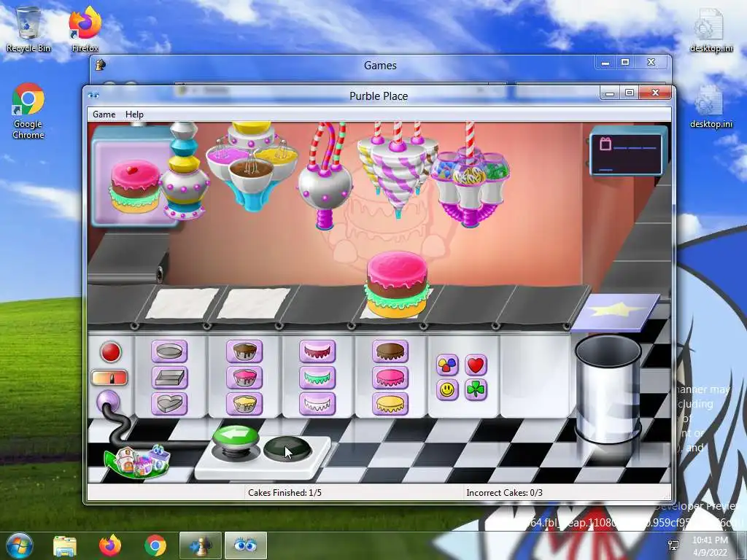Add smiley face decoration

coord(447,390)
